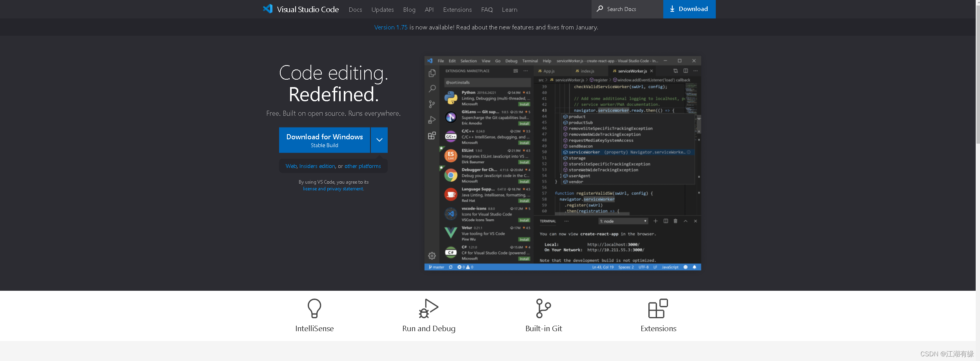Click the 'serviceWorker' suggestion in the screenshot's autocomplete list
Screen dimensions: 980x361
[628, 152]
